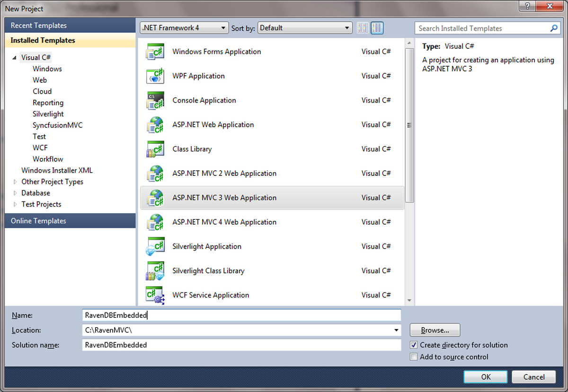Click the Cancel button

(x=534, y=377)
